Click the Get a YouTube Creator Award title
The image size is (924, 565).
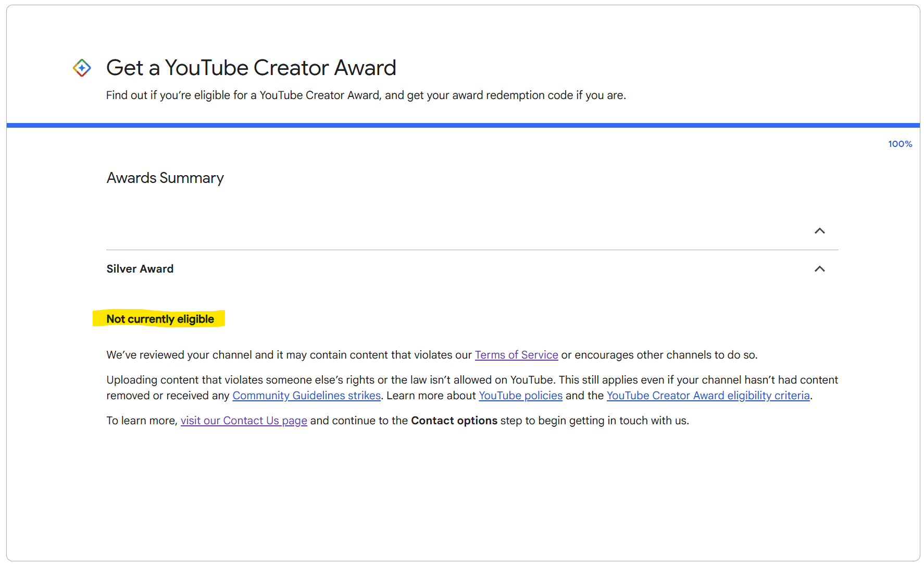coord(251,68)
